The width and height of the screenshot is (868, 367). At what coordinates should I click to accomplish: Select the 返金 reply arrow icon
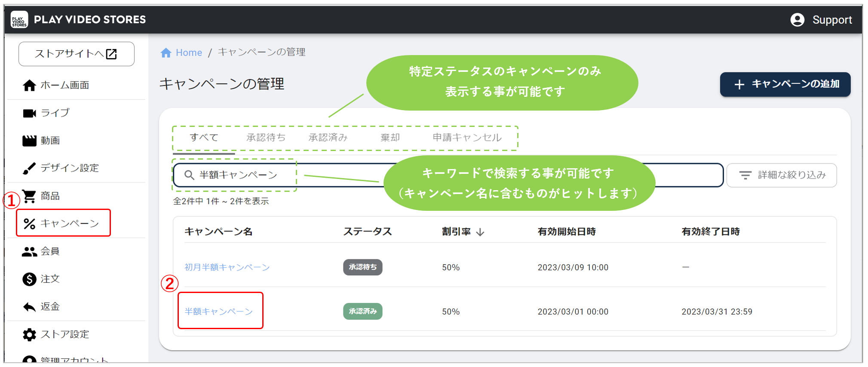pyautogui.click(x=29, y=307)
